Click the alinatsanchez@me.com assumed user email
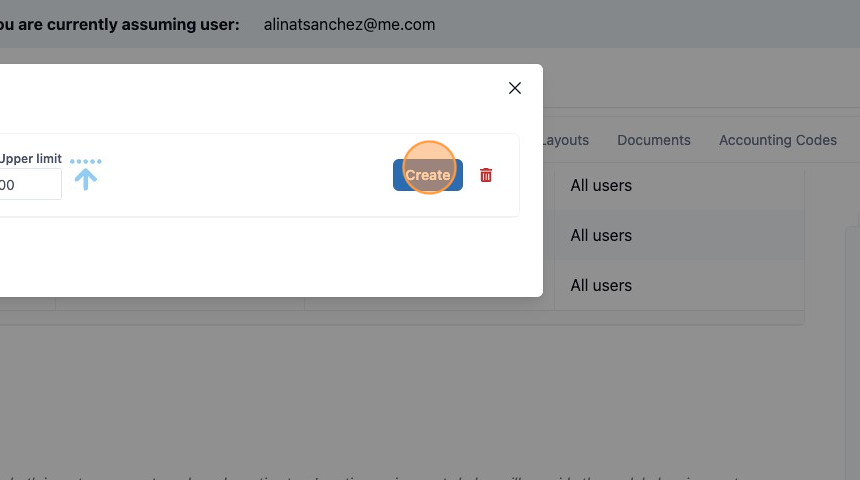 pos(349,25)
